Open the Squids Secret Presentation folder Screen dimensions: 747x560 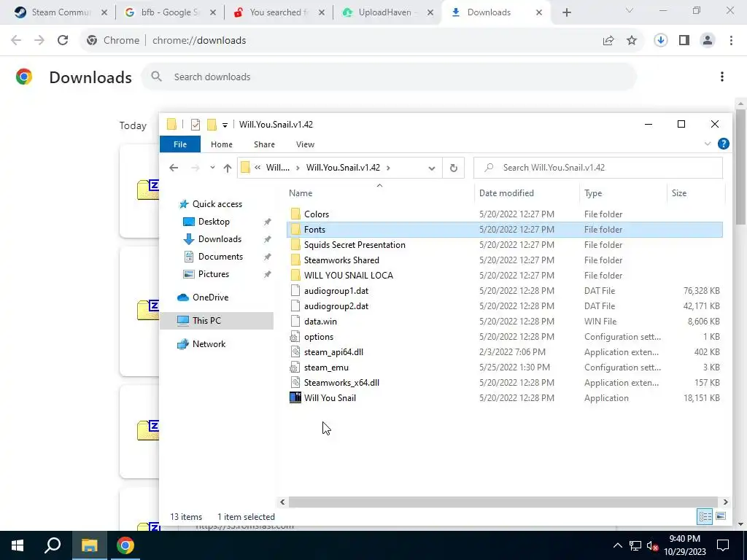coord(355,245)
